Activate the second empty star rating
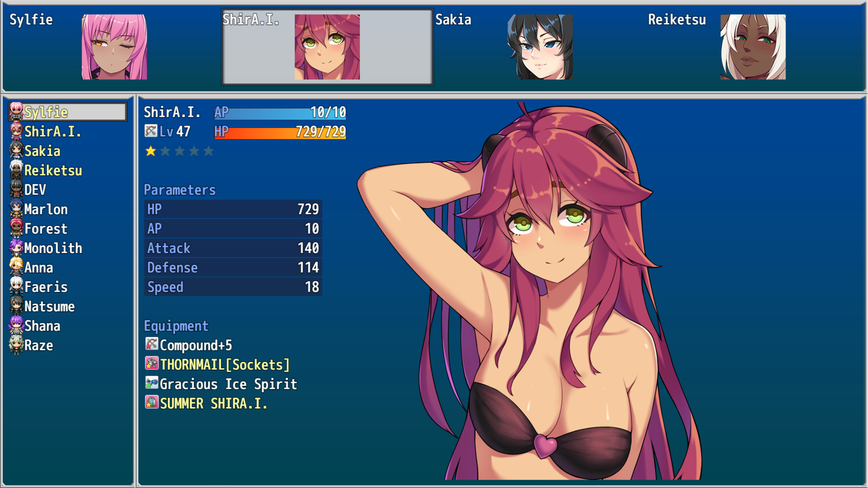This screenshot has width=868, height=488. [x=165, y=151]
